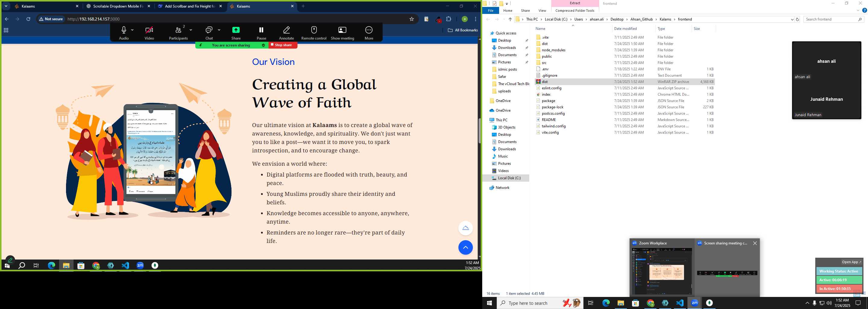The image size is (868, 309).
Task: Open the Home ribbon tab in Explorer
Action: [508, 11]
